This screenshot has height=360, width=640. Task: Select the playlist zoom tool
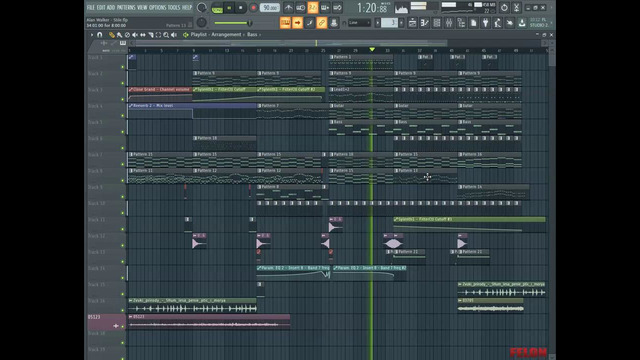coord(166,35)
